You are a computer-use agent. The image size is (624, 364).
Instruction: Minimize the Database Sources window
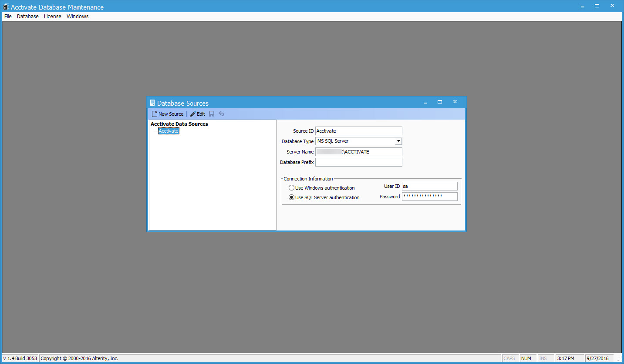coord(425,102)
